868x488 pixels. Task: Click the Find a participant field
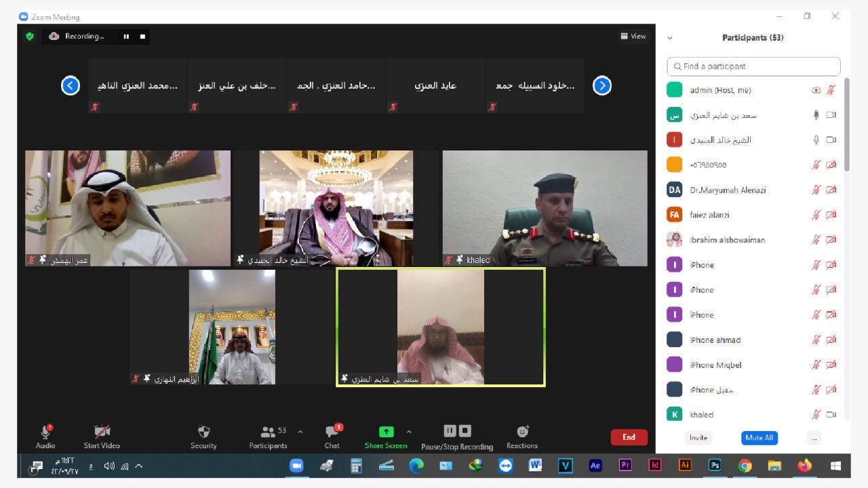(x=753, y=66)
